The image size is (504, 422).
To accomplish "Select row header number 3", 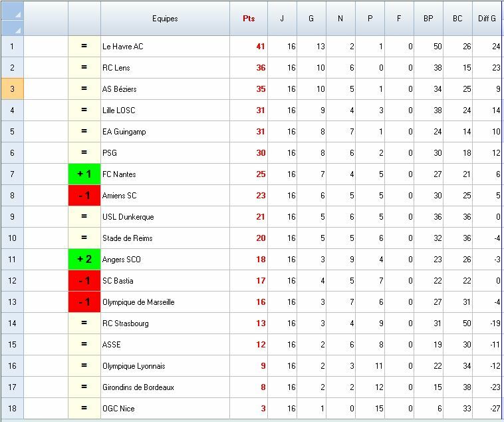I will [x=12, y=89].
